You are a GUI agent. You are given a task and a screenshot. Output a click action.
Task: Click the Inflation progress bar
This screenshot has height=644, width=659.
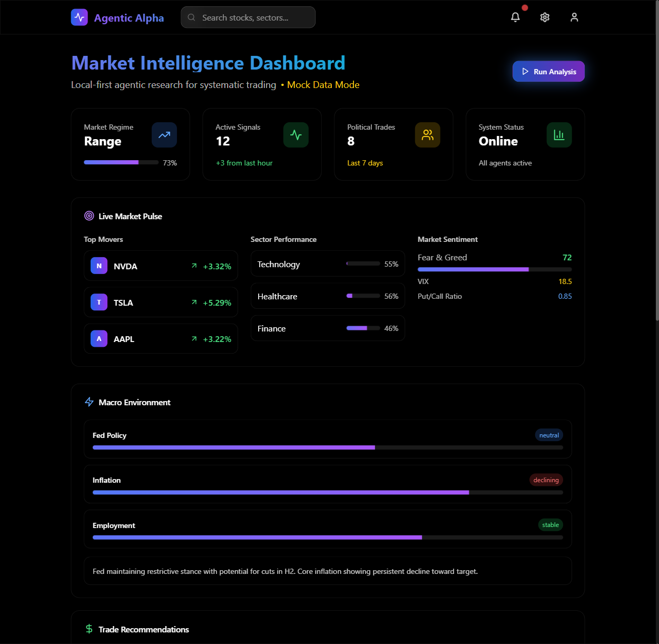point(328,492)
